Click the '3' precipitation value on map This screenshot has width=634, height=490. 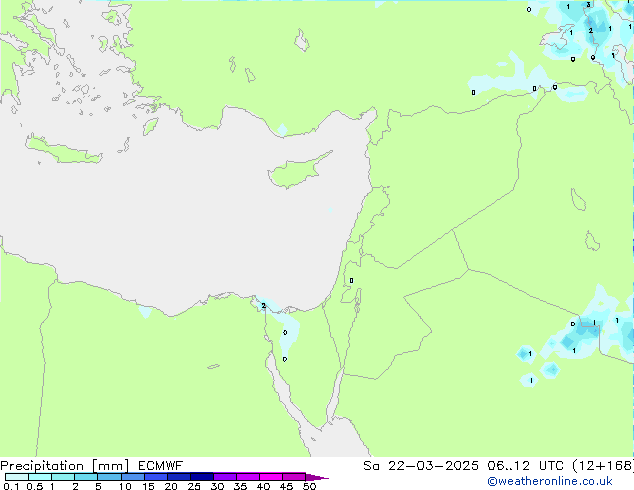(x=588, y=5)
